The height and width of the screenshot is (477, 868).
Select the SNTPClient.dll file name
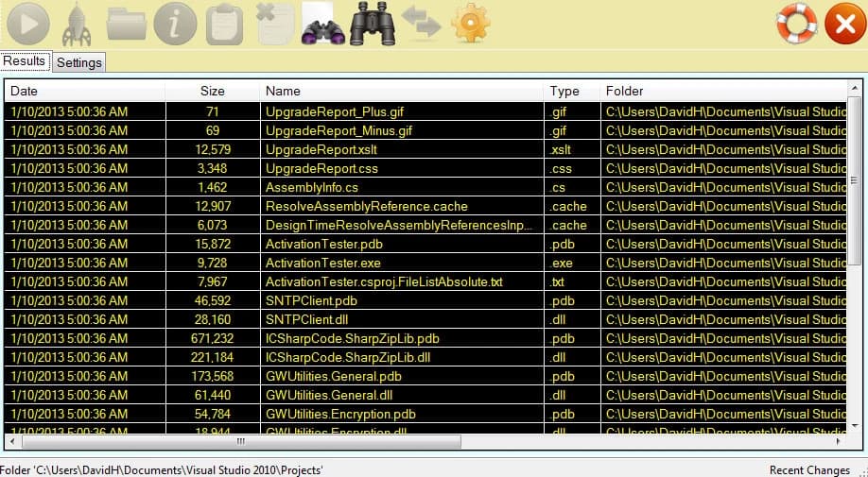(306, 319)
